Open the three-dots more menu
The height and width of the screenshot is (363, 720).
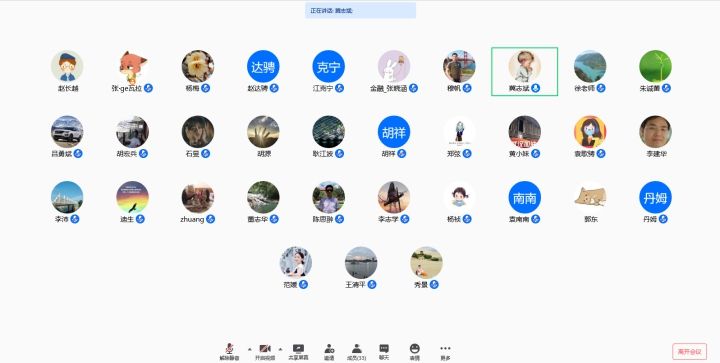click(445, 352)
